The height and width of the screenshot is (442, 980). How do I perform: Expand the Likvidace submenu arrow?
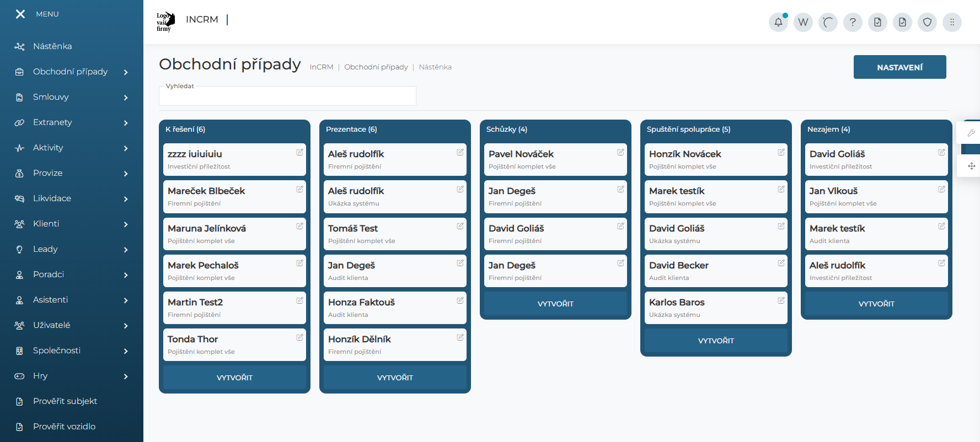126,199
